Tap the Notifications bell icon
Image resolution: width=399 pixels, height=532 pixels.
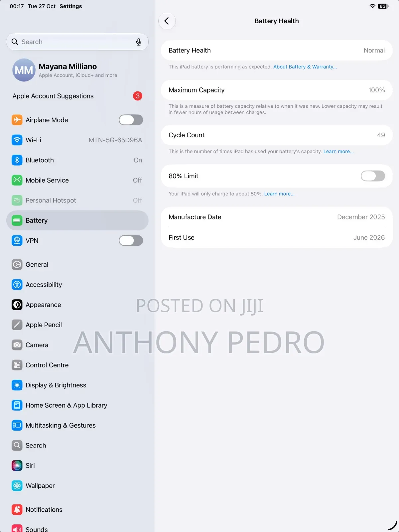17,510
